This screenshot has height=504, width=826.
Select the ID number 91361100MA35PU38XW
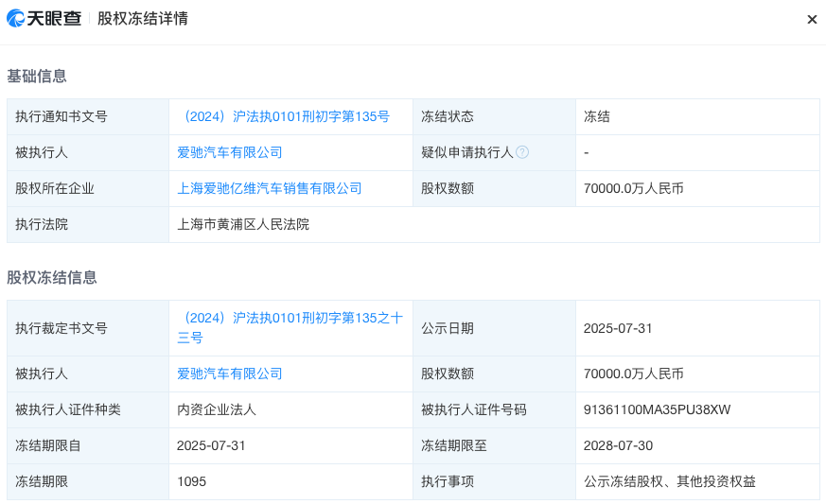click(x=658, y=409)
